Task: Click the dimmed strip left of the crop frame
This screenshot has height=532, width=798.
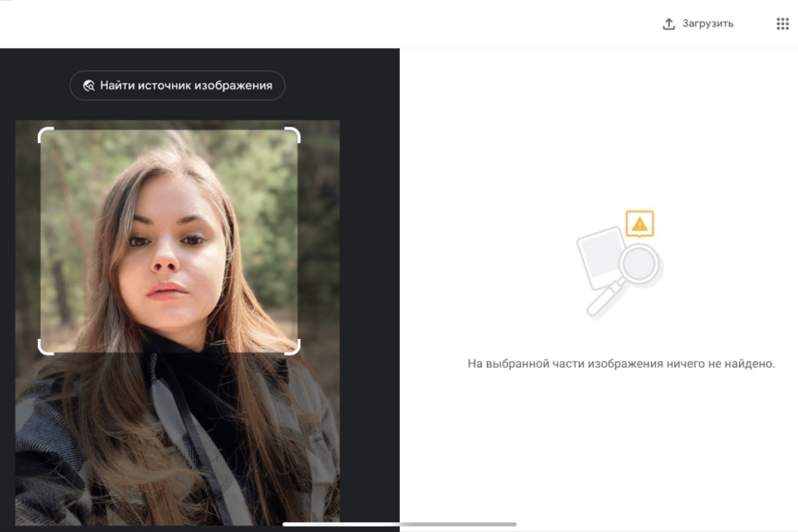Action: click(x=26, y=240)
